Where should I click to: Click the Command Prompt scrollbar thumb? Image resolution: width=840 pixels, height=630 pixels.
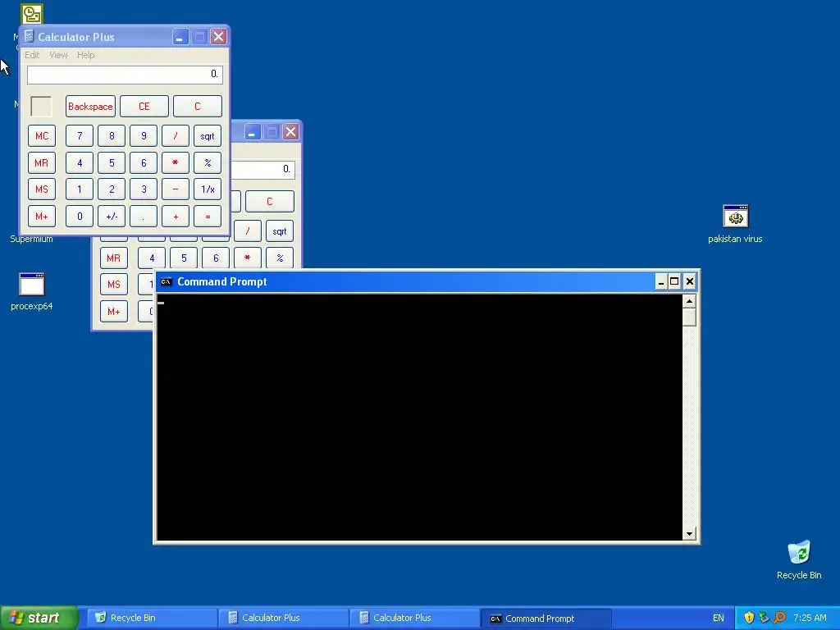[x=689, y=317]
